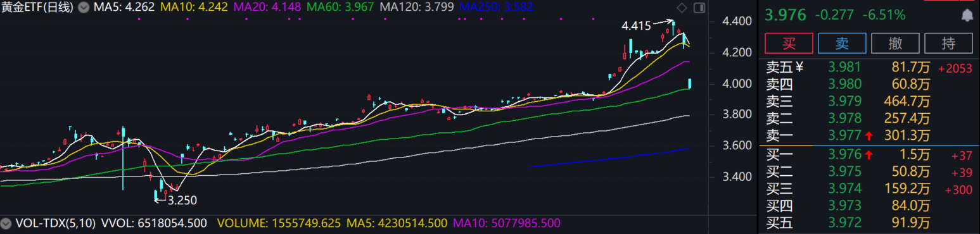The image size is (980, 234).
Task: Click the red 买 buy button
Action: 789,43
